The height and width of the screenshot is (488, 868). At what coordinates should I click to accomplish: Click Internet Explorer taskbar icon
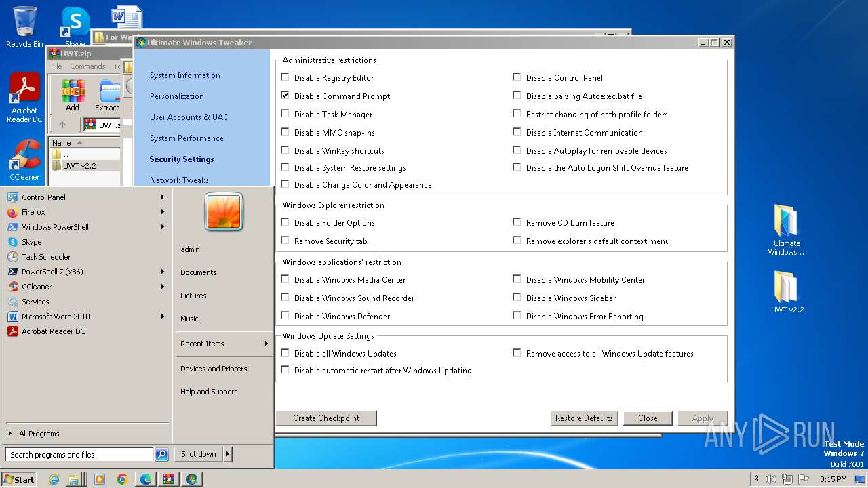[x=54, y=479]
